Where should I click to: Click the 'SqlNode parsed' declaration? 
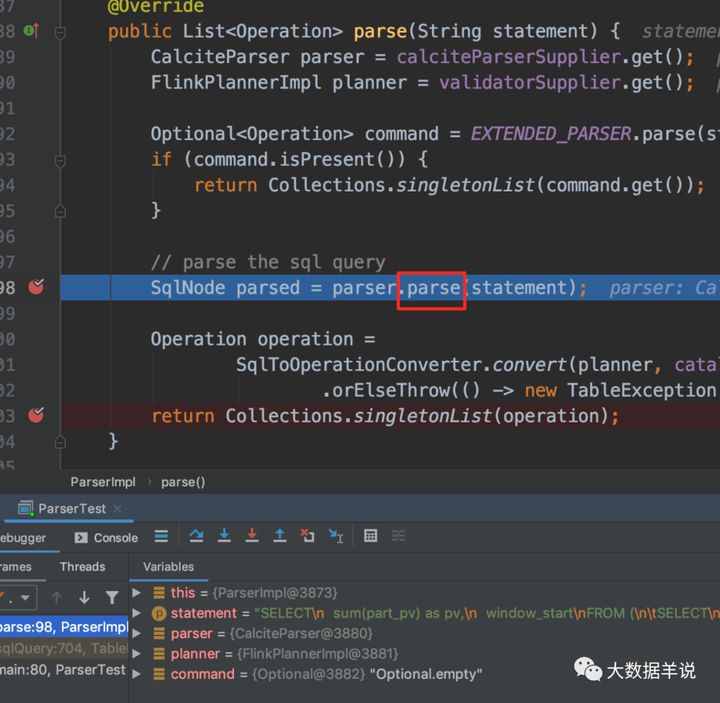[225, 287]
